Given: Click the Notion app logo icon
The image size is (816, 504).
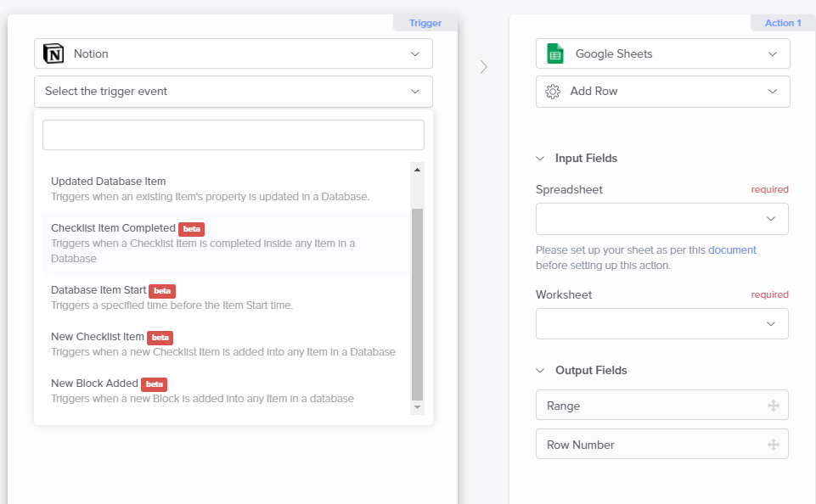Looking at the screenshot, I should (53, 53).
